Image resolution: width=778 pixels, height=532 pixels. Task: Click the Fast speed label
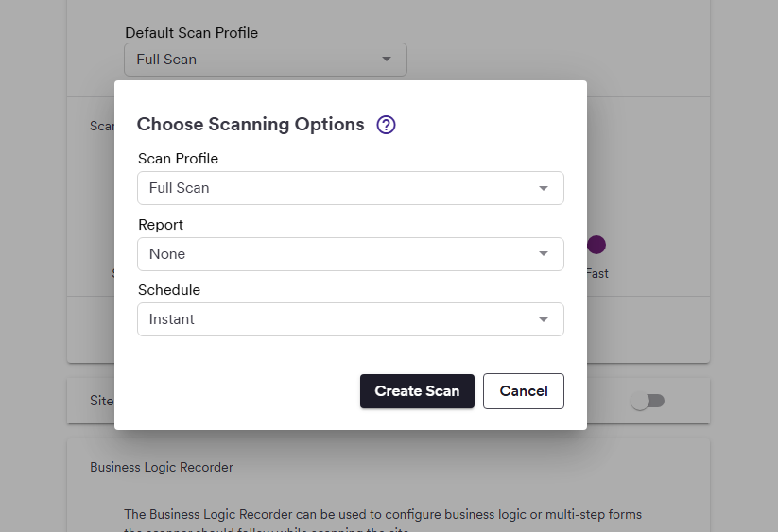click(x=597, y=274)
